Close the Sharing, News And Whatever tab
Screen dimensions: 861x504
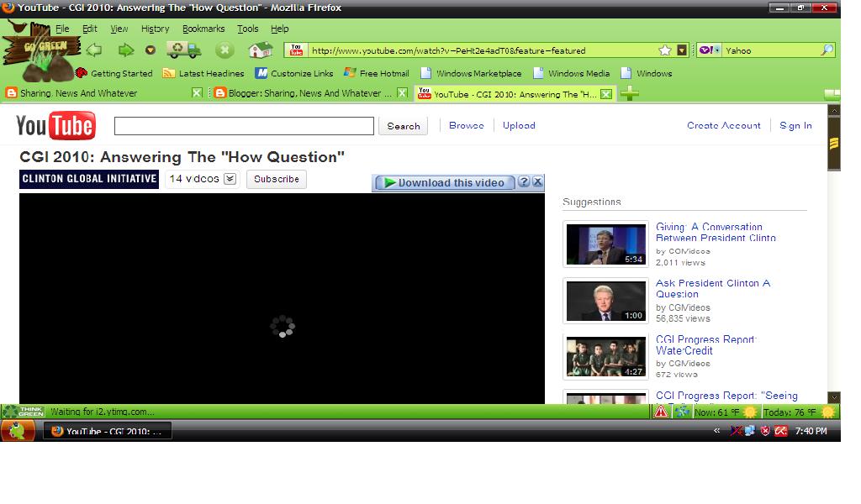(x=197, y=93)
